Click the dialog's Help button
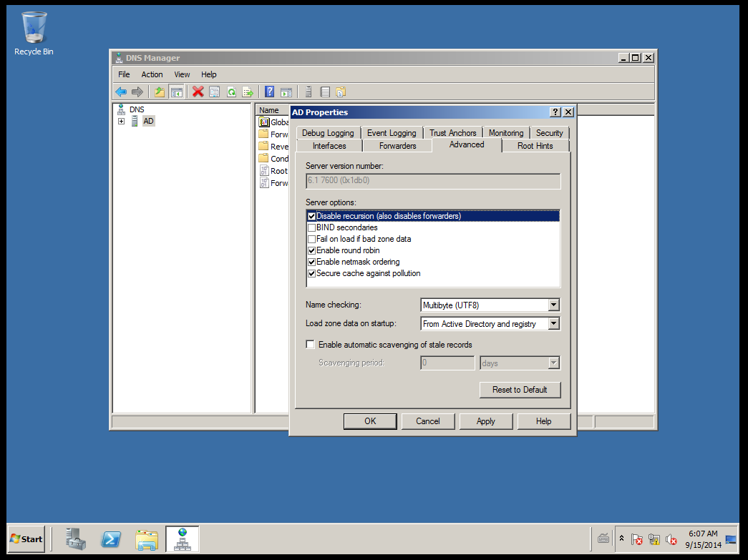This screenshot has width=748, height=560. click(543, 421)
